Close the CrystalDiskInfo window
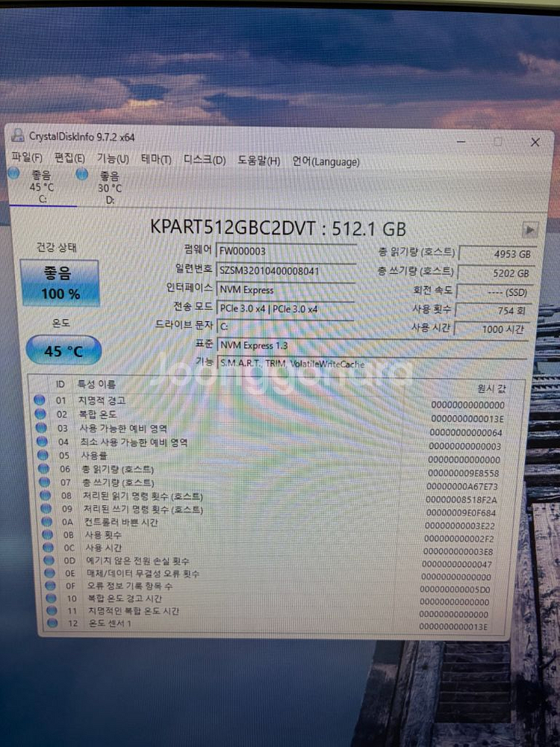560x747 pixels. click(x=535, y=142)
